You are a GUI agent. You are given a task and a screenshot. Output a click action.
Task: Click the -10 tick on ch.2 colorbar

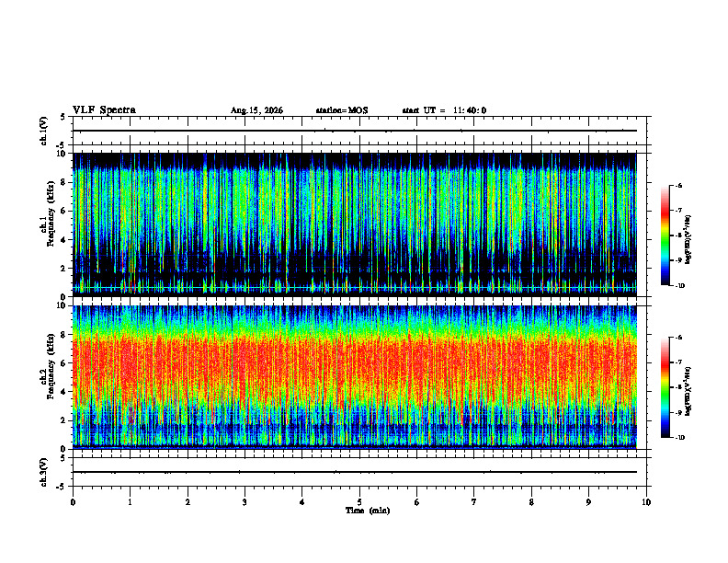[x=680, y=438]
